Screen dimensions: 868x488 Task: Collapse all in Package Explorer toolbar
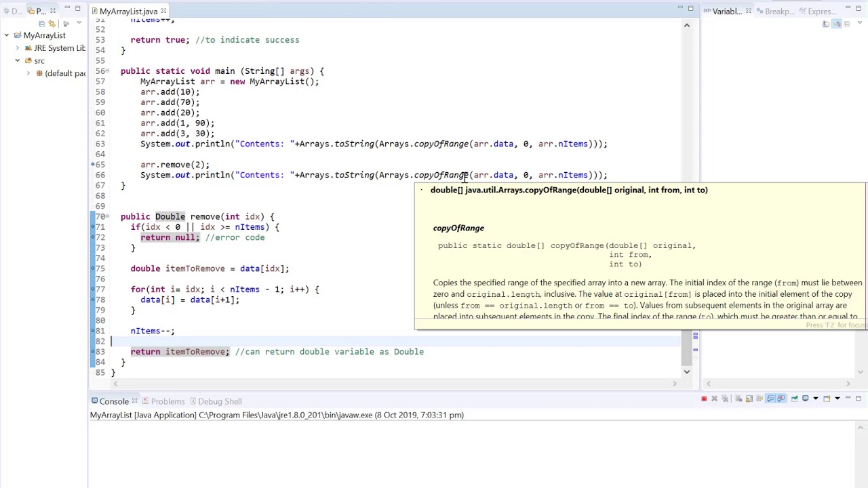[41, 24]
